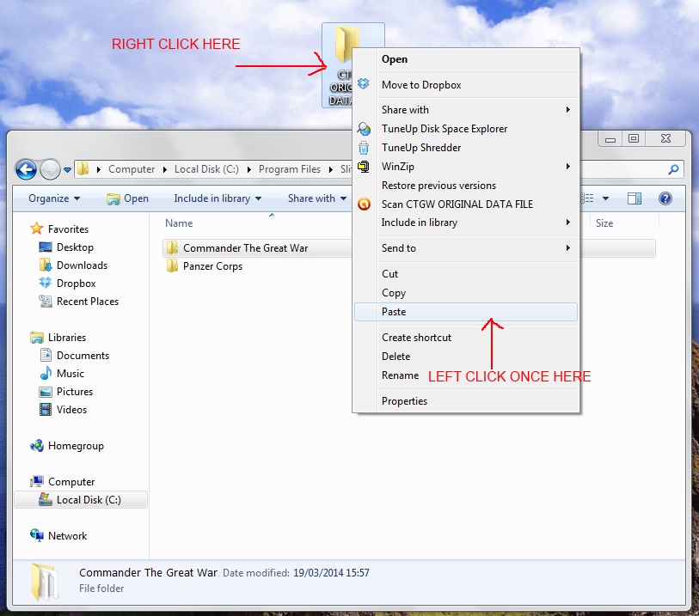Screen dimensions: 699x616
Task: Sort by the Size column header
Action: pos(604,223)
